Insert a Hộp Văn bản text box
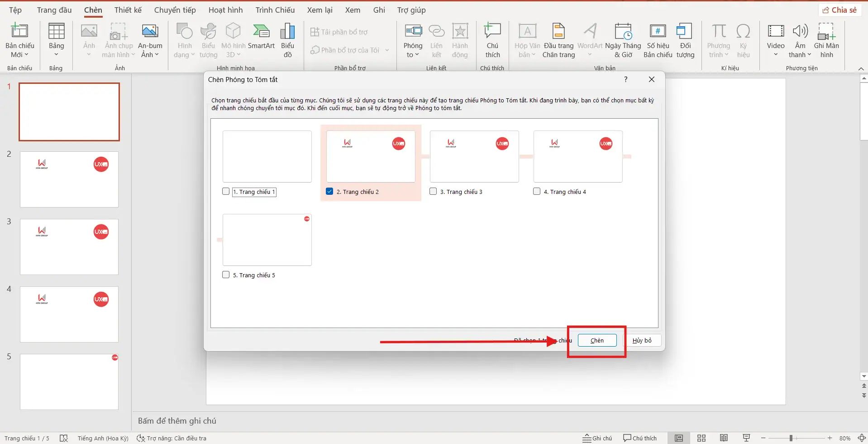868x444 pixels. (526, 40)
